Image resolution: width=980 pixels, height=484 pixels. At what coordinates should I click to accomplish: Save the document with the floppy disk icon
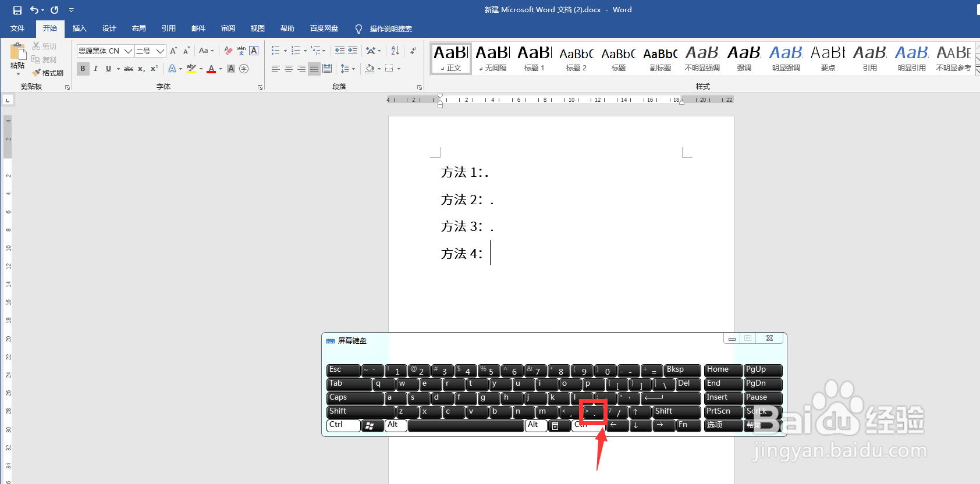click(x=17, y=10)
